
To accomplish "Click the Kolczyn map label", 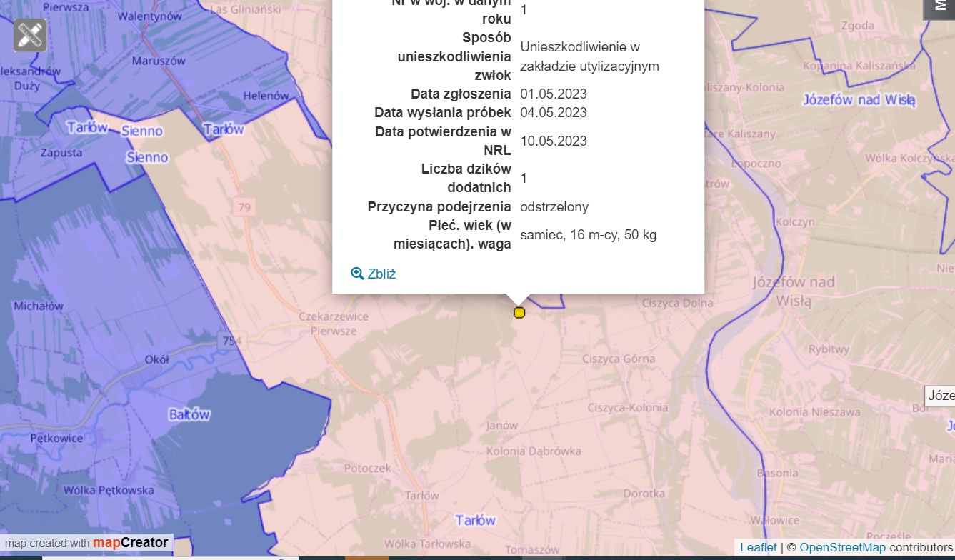I will pyautogui.click(x=794, y=221).
